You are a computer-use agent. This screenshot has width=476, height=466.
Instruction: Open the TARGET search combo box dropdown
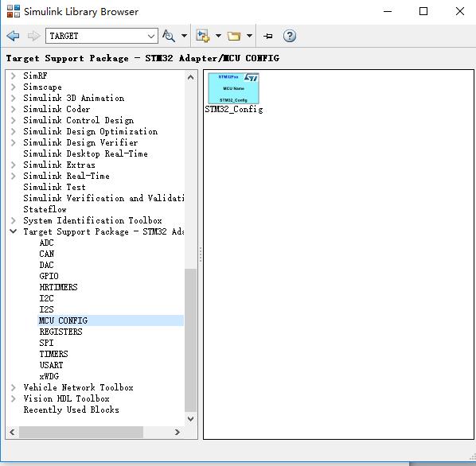151,36
